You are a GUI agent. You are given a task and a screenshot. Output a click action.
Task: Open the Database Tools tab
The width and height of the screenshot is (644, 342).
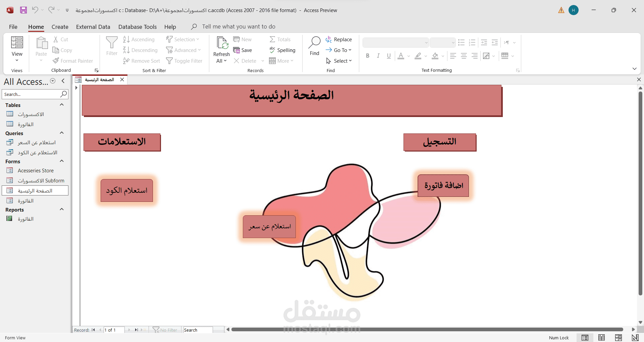(x=138, y=27)
